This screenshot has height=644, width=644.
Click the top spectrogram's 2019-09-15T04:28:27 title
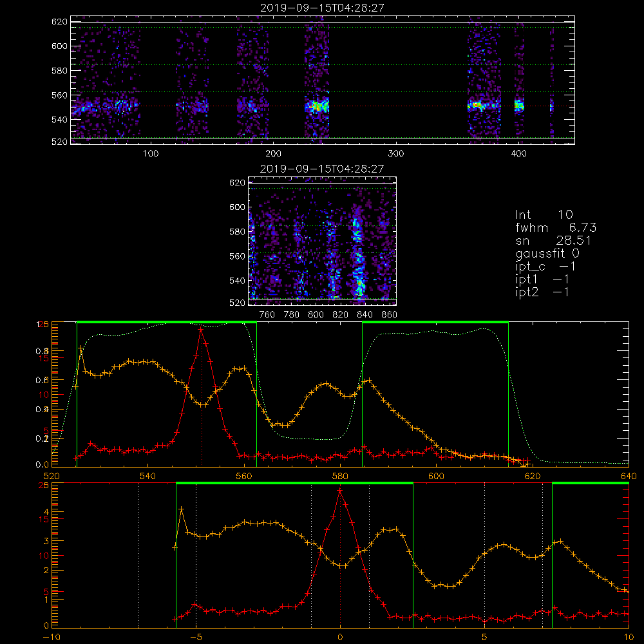click(323, 8)
